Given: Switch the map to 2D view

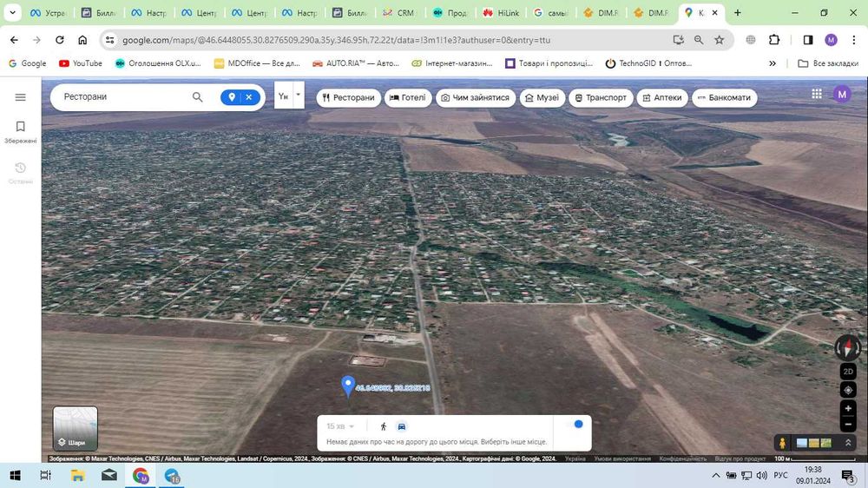Looking at the screenshot, I should click(848, 372).
